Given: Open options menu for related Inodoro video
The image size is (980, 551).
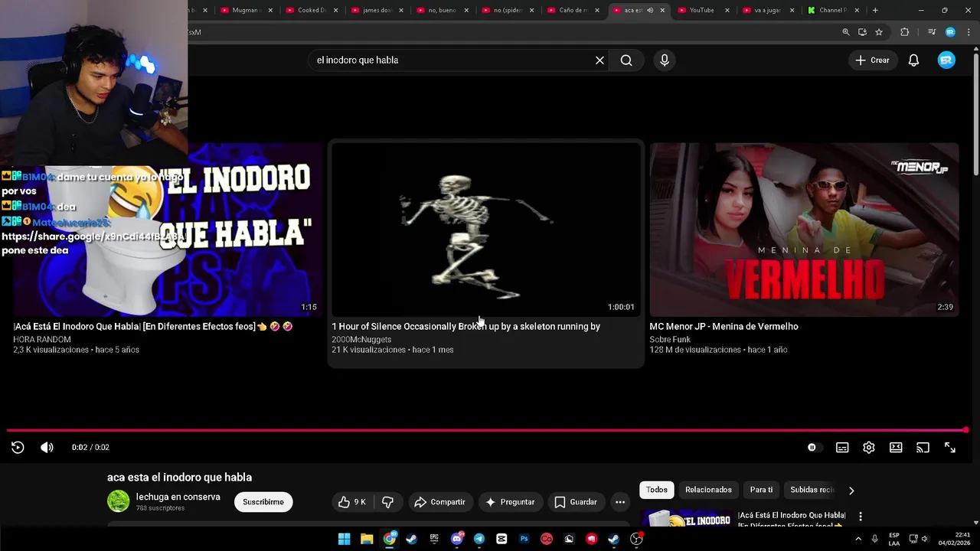Looking at the screenshot, I should pos(861,517).
